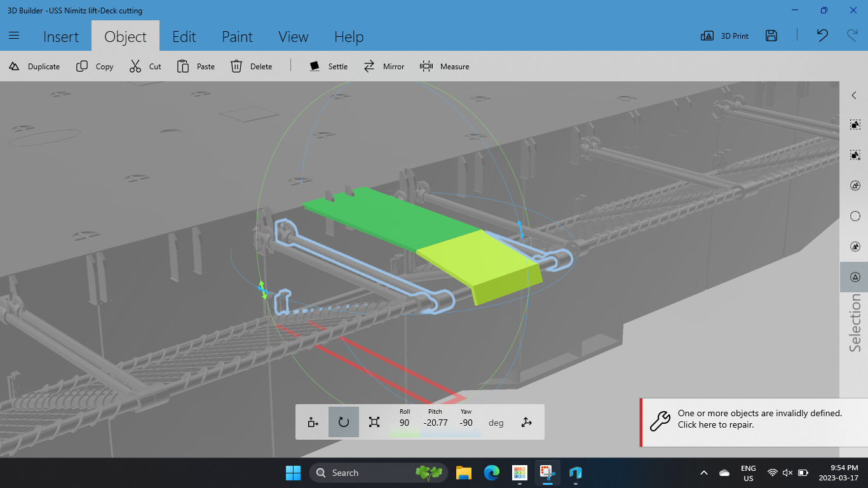
Task: Open the Object tab
Action: pos(125,37)
